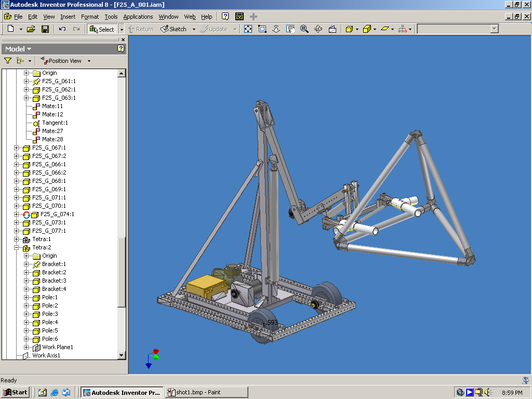
Task: Open the New file type dropdown arrow
Action: [21, 29]
